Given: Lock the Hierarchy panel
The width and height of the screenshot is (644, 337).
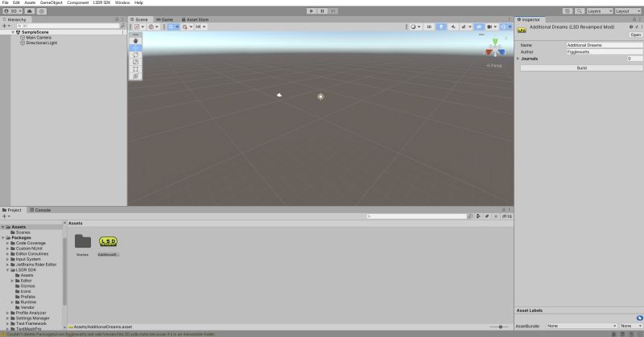Looking at the screenshot, I should (x=117, y=19).
